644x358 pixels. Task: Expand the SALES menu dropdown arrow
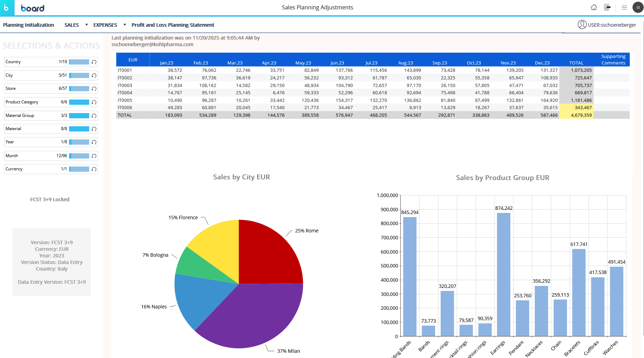coord(86,25)
